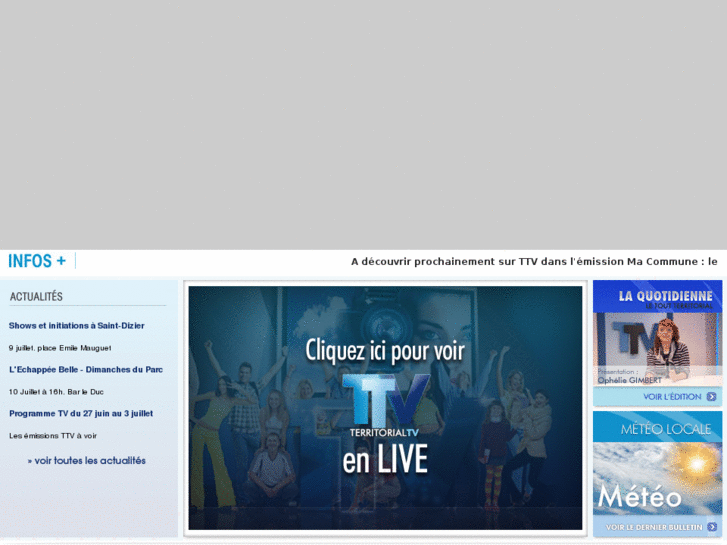Screen dimensions: 727x545
Task: Click the Voir l'édition button
Action: click(657, 397)
